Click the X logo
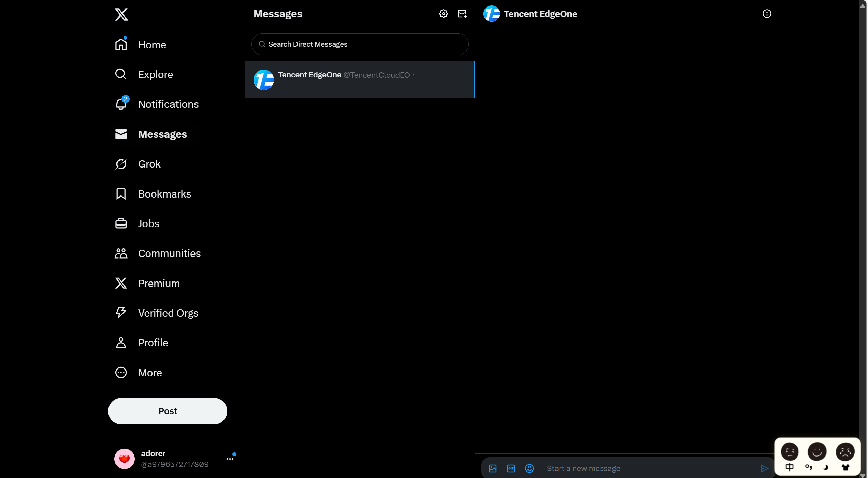 coord(121,15)
